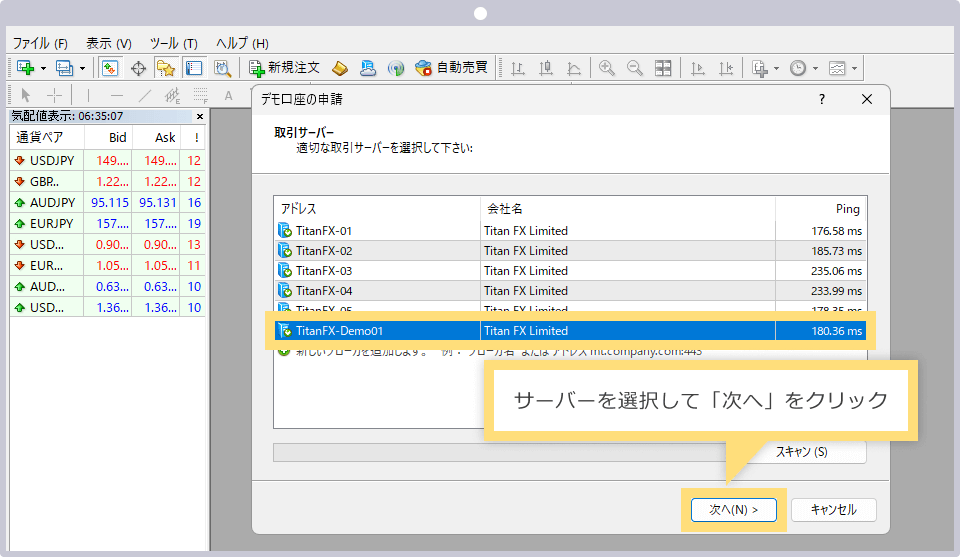Click the signals radio wave icon

[x=396, y=68]
